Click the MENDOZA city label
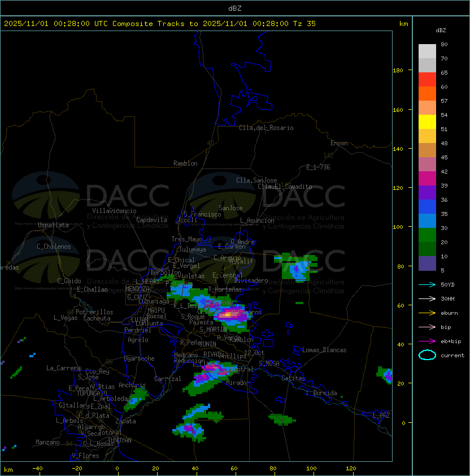Image resolution: width=470 pixels, height=476 pixels. [137, 289]
